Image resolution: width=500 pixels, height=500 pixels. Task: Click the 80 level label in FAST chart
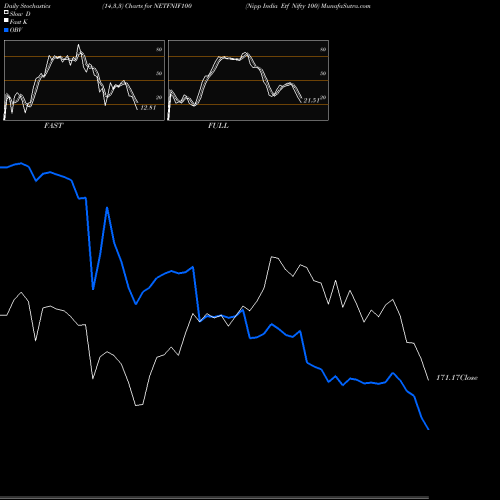159,49
